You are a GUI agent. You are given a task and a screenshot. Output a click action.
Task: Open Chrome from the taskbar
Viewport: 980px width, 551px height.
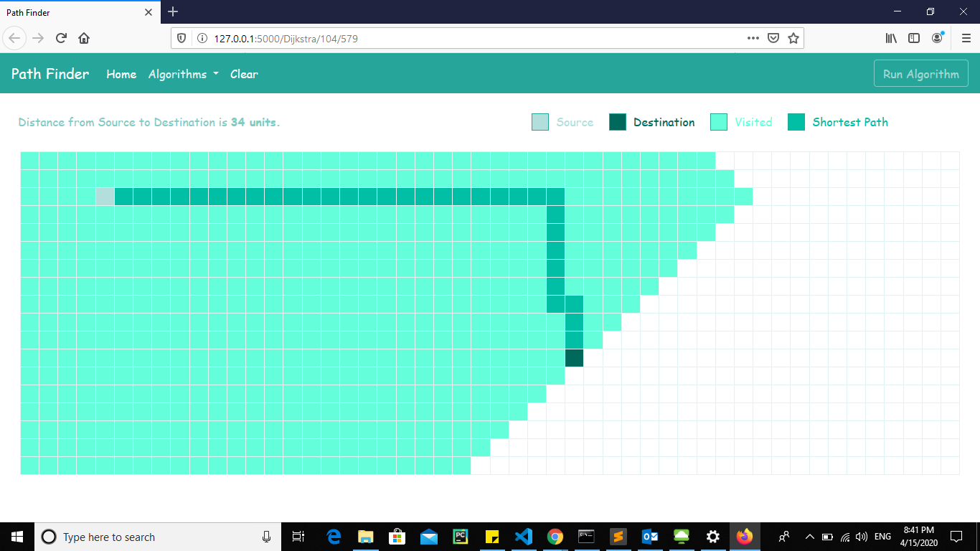pos(555,537)
